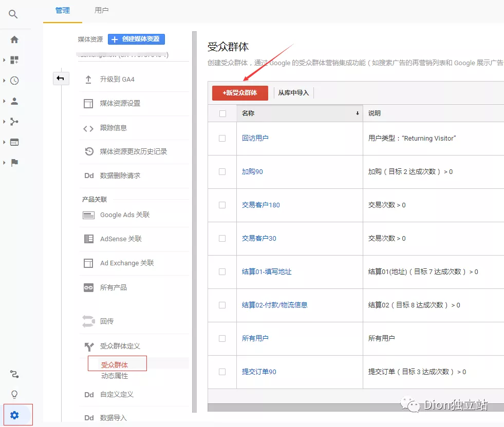Open the Conversions flag icon
Image resolution: width=504 pixels, height=427 pixels.
tap(14, 162)
